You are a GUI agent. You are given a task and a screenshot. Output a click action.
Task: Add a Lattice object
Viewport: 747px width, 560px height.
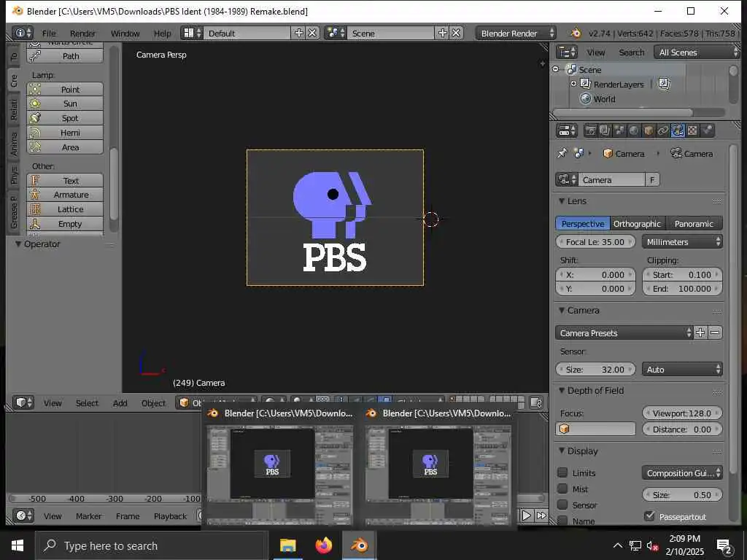65,209
